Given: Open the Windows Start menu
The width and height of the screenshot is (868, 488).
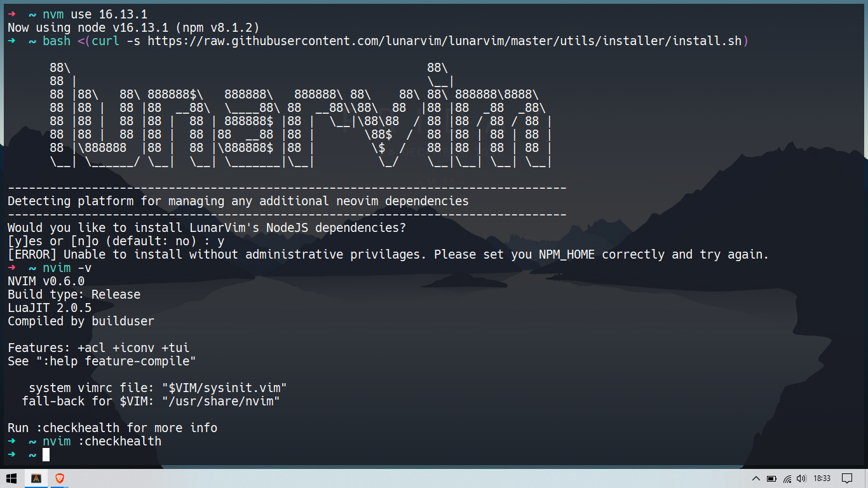Looking at the screenshot, I should coord(10,478).
